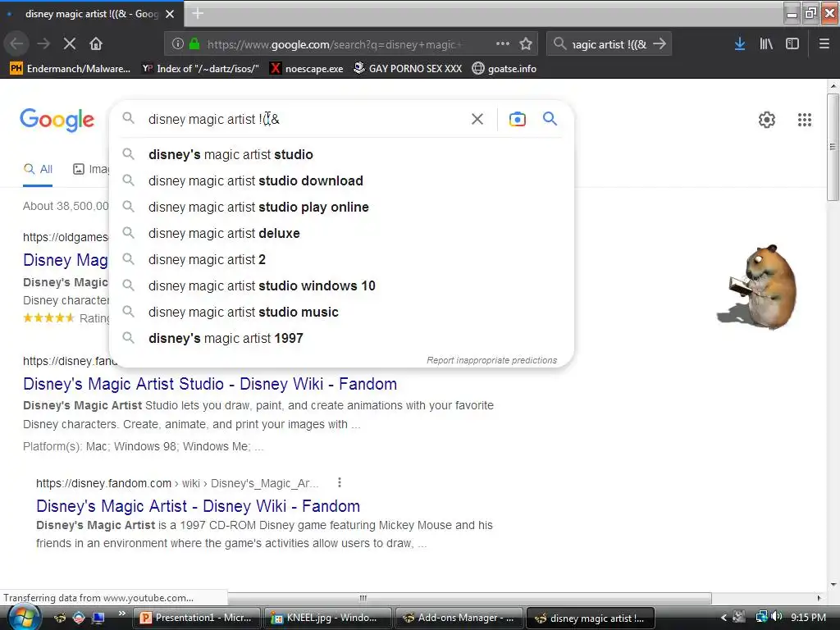Click into the Google search input field

point(305,119)
